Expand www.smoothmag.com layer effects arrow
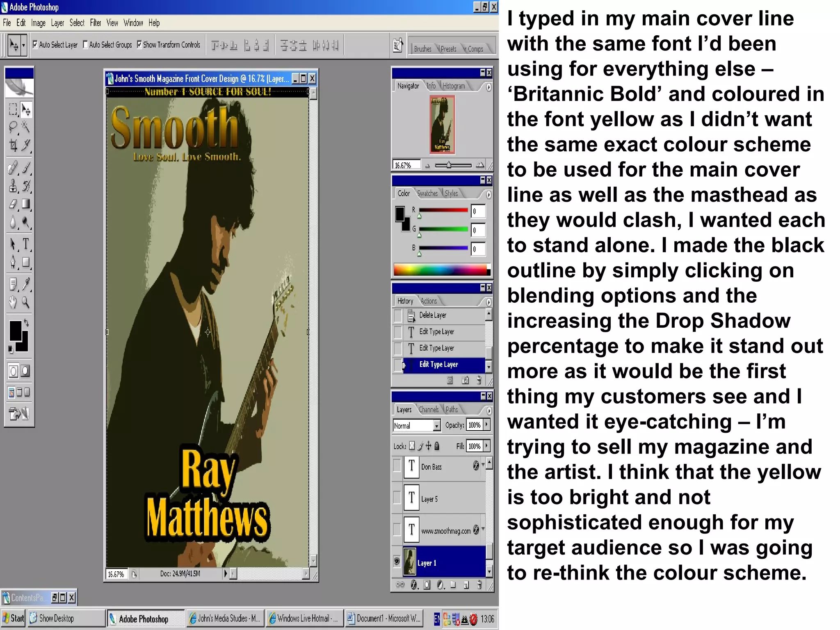This screenshot has width=840, height=630. click(x=483, y=529)
